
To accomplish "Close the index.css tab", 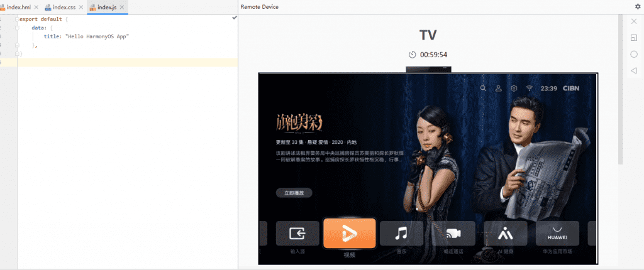I will click(81, 8).
